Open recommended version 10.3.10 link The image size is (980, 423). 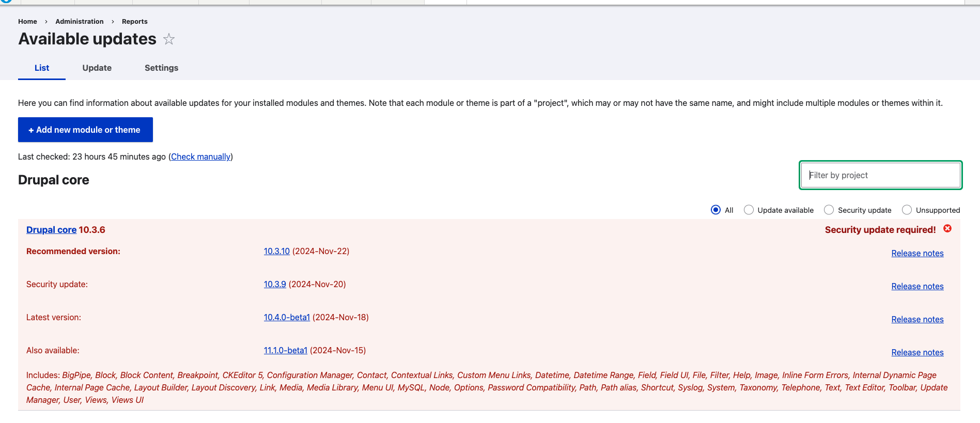(276, 251)
